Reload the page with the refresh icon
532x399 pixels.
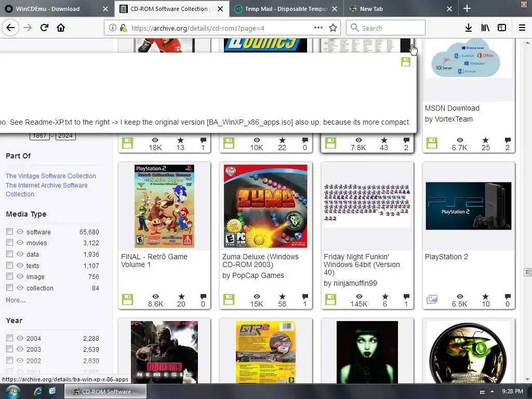pyautogui.click(x=44, y=28)
